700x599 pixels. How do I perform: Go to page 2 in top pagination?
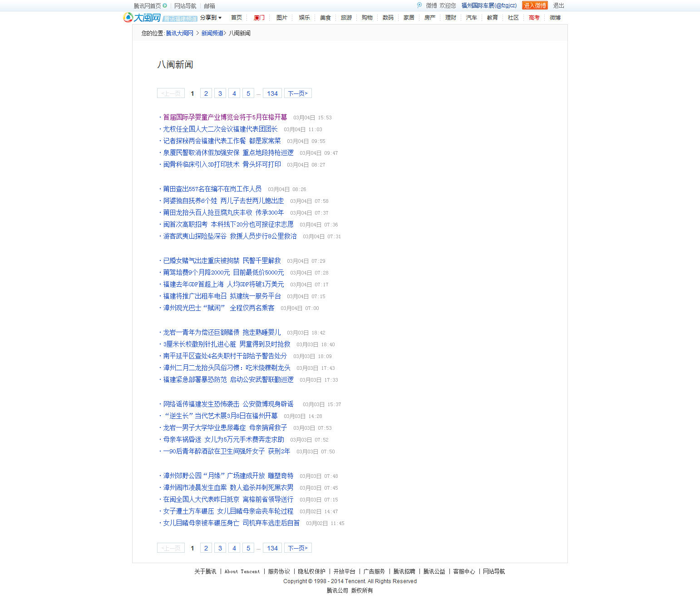(206, 93)
